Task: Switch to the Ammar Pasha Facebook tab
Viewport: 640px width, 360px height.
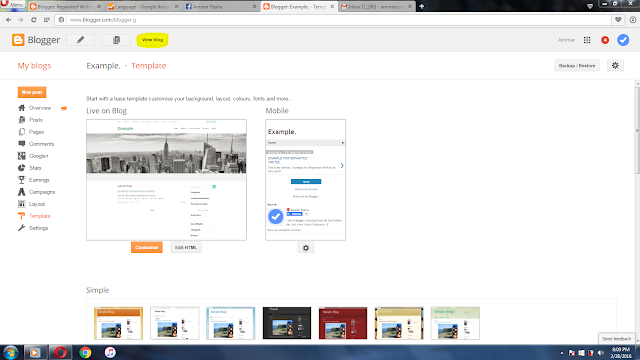Action: pos(220,7)
